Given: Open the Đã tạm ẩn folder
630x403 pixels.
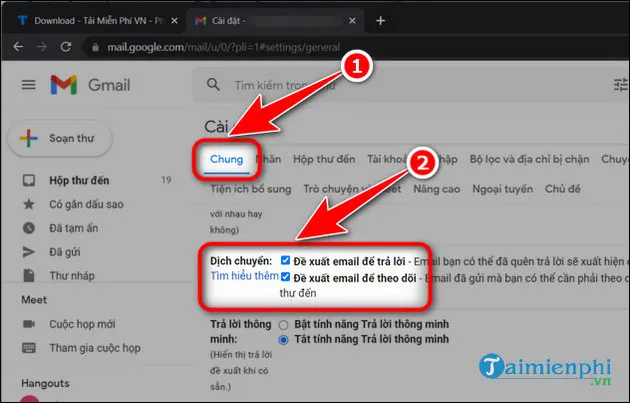Looking at the screenshot, I should coord(74,228).
